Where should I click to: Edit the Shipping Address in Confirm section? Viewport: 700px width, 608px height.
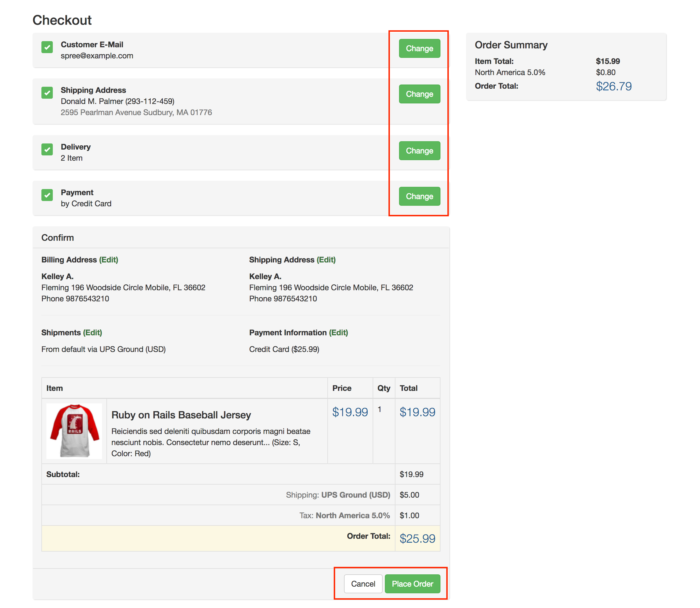326,260
